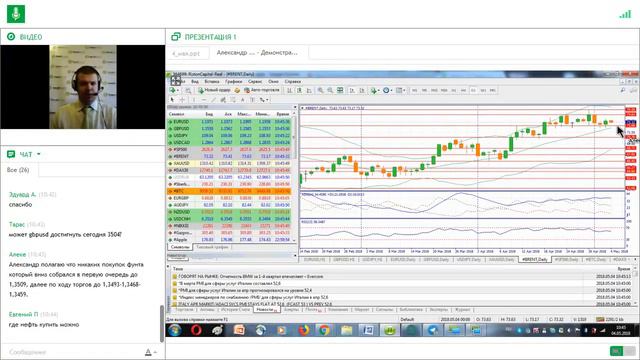Switch chart to line chart style
The height and width of the screenshot is (360, 640).
click(309, 90)
